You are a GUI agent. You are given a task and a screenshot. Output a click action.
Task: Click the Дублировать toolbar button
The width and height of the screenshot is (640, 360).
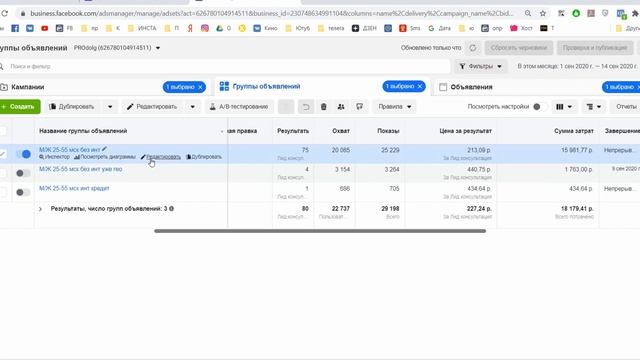pyautogui.click(x=72, y=107)
